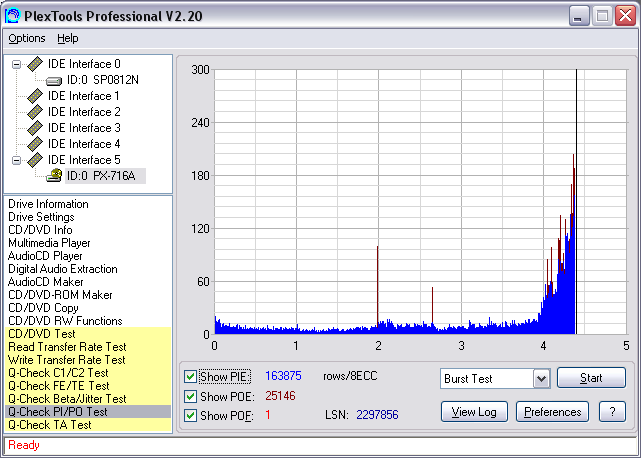This screenshot has width=641, height=458.
Task: Click the PX-716A optical drive icon
Action: [x=54, y=175]
